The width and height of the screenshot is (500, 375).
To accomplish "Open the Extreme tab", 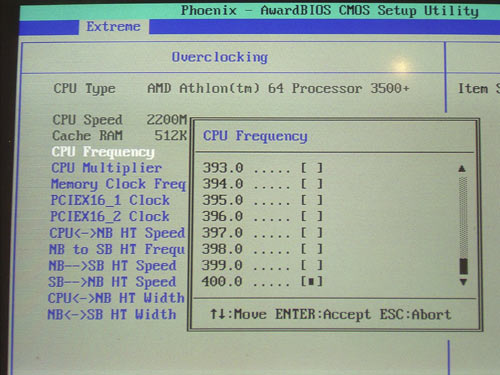I will pyautogui.click(x=114, y=27).
